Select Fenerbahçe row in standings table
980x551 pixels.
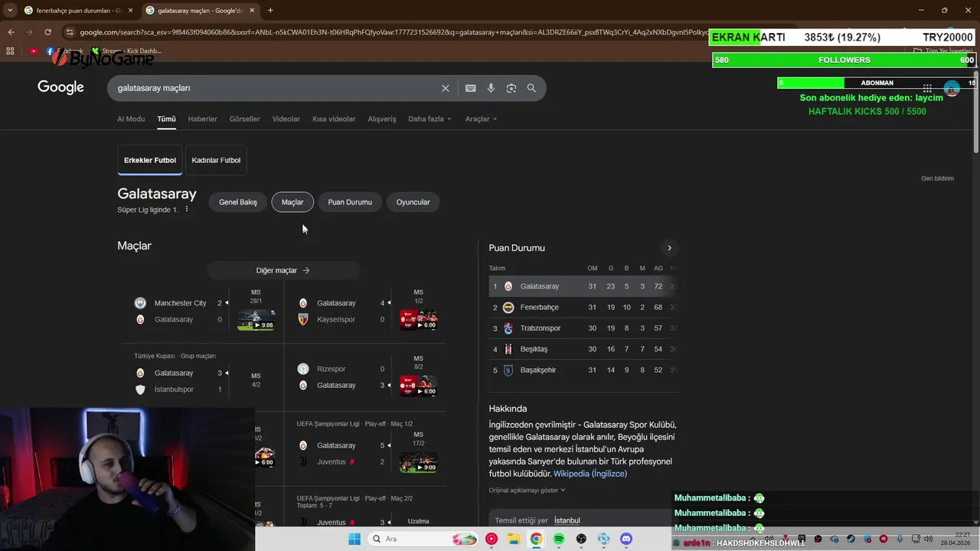click(583, 308)
